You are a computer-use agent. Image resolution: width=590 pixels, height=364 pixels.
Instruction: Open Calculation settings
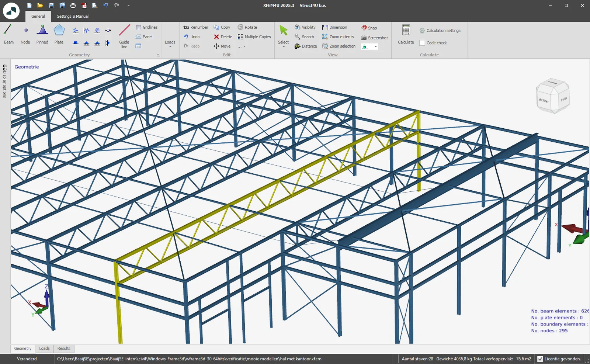pyautogui.click(x=440, y=31)
